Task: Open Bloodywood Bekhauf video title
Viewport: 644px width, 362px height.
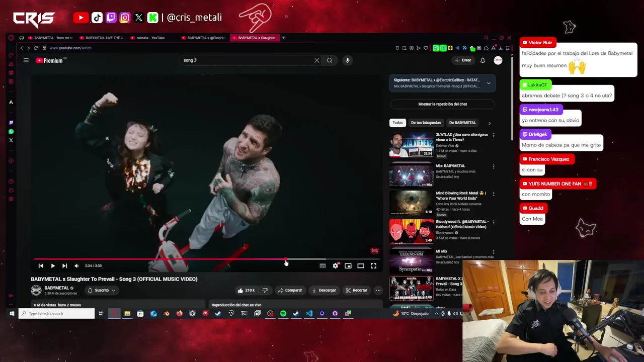Action: click(x=462, y=224)
